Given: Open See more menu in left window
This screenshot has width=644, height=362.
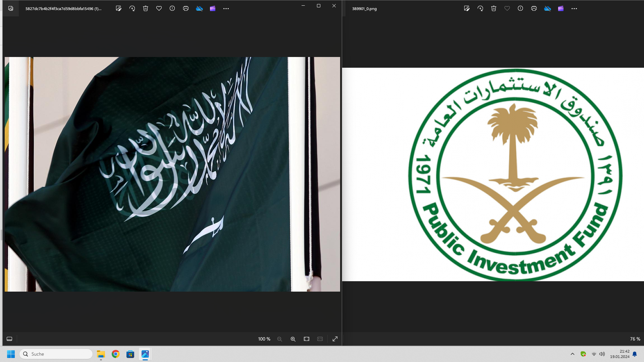Looking at the screenshot, I should 226,9.
